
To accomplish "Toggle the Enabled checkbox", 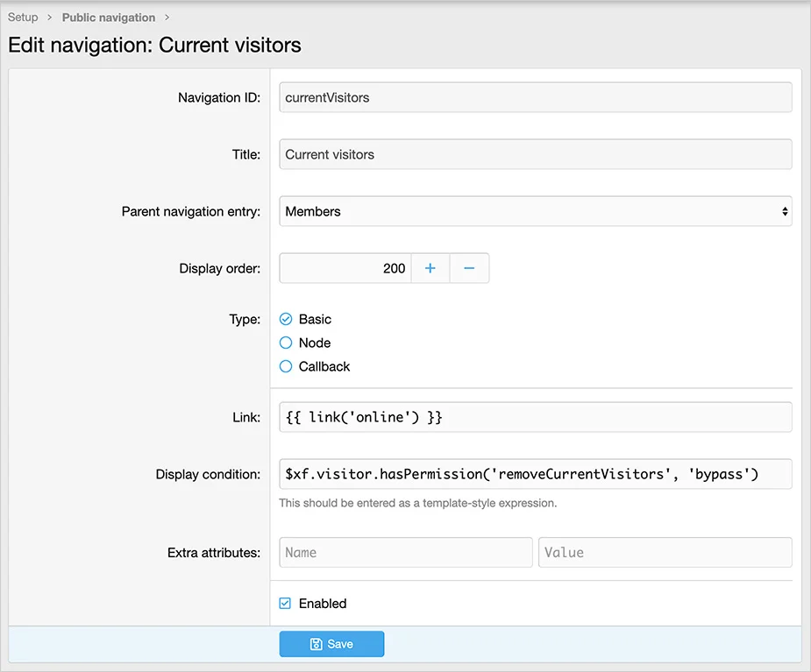I will pos(285,604).
